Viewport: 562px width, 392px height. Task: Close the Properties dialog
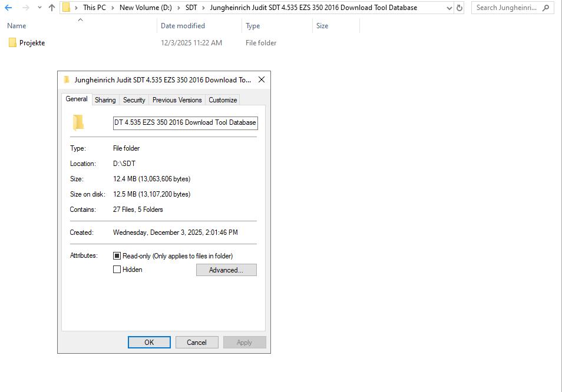tap(262, 79)
